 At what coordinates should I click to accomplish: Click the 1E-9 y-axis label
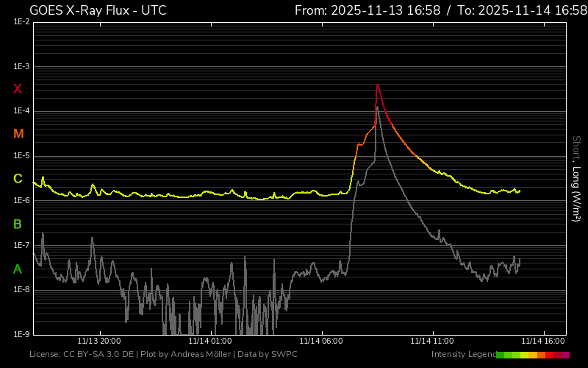click(21, 334)
